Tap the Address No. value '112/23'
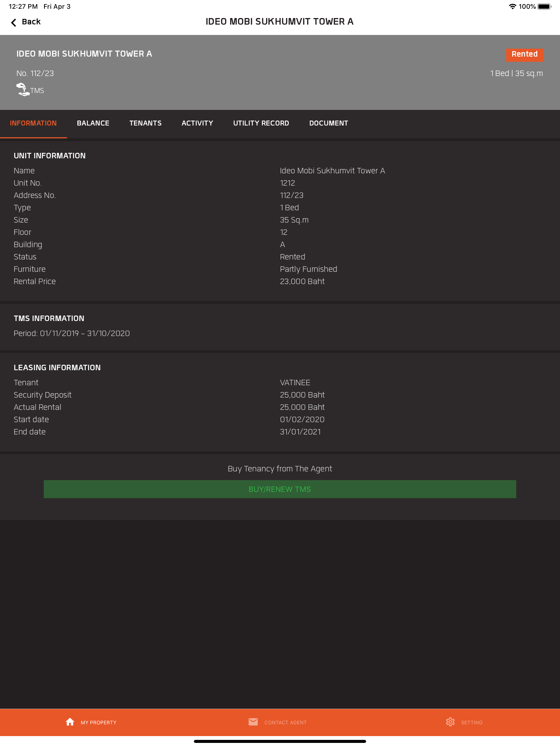560x747 pixels. tap(291, 195)
